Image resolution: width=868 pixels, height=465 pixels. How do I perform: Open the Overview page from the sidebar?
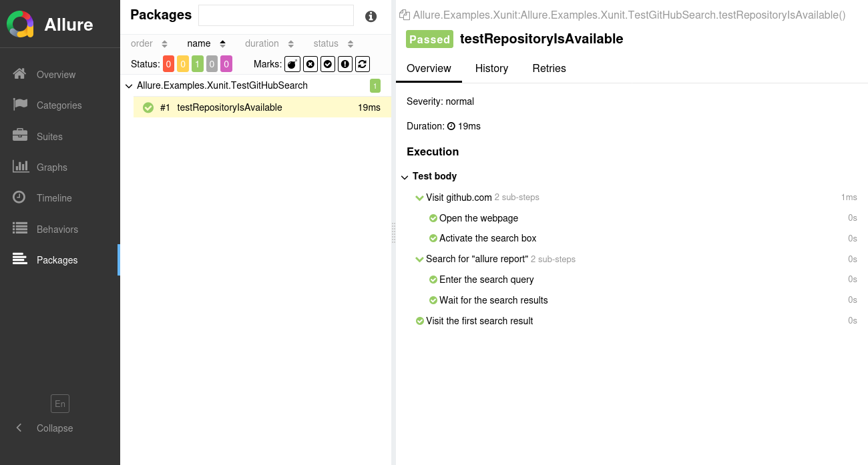(x=56, y=74)
